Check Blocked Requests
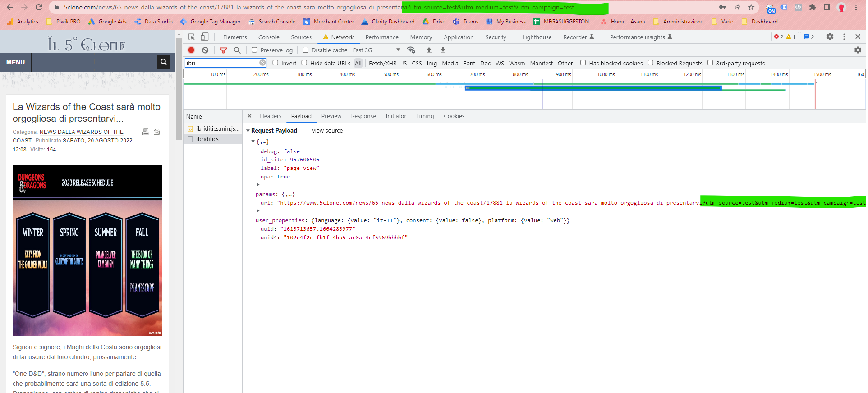Screen dimensions: 868x393 (650, 63)
